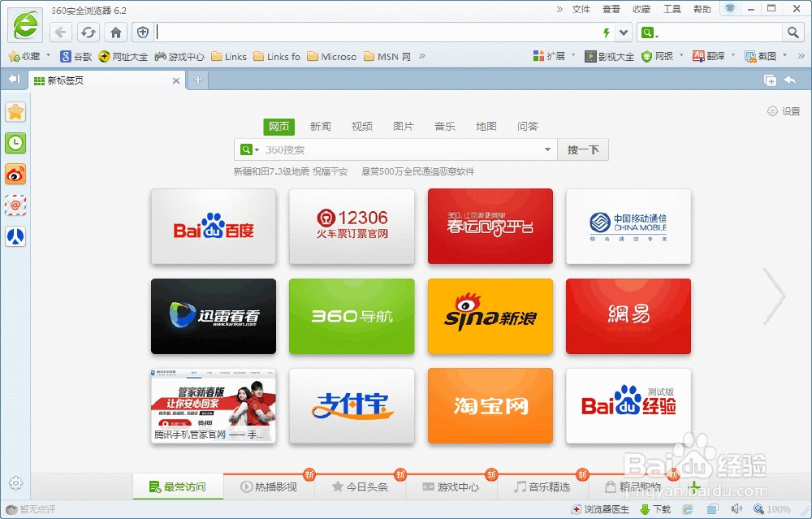
Task: Click the 360 browser logo icon
Action: 25,26
